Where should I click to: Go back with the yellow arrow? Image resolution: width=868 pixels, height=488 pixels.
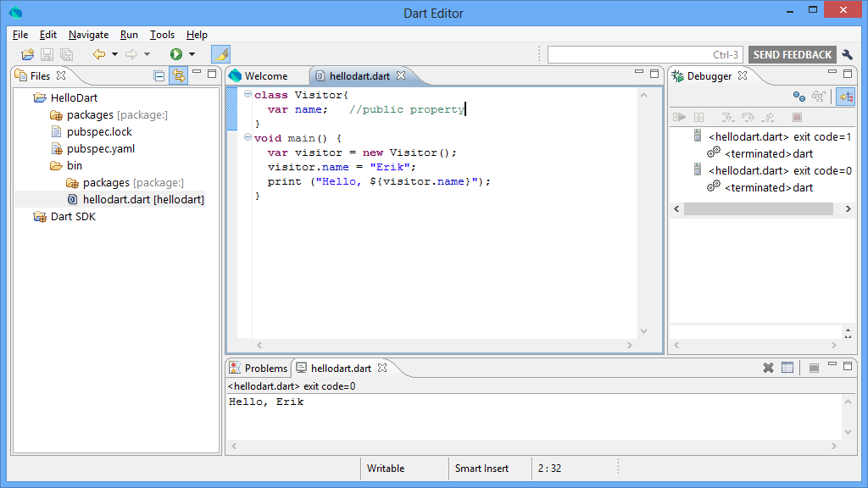click(x=99, y=54)
